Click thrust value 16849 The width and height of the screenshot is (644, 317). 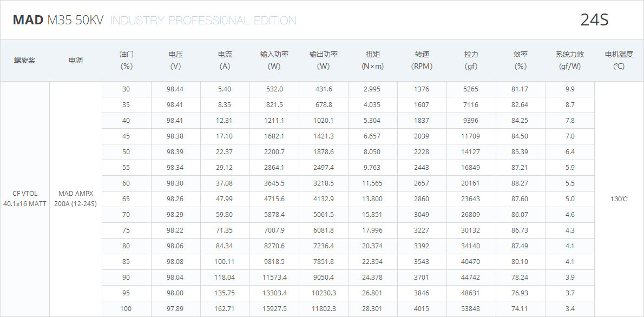click(471, 168)
